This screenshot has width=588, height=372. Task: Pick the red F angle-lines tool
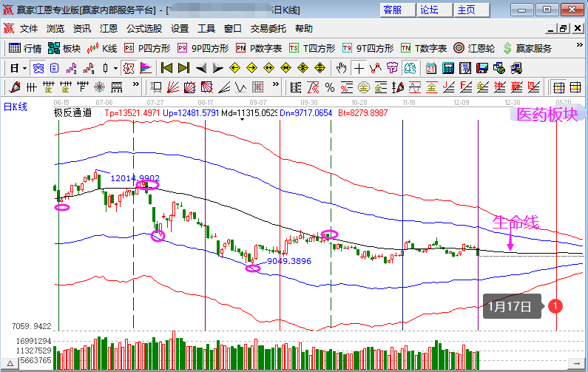click(466, 87)
